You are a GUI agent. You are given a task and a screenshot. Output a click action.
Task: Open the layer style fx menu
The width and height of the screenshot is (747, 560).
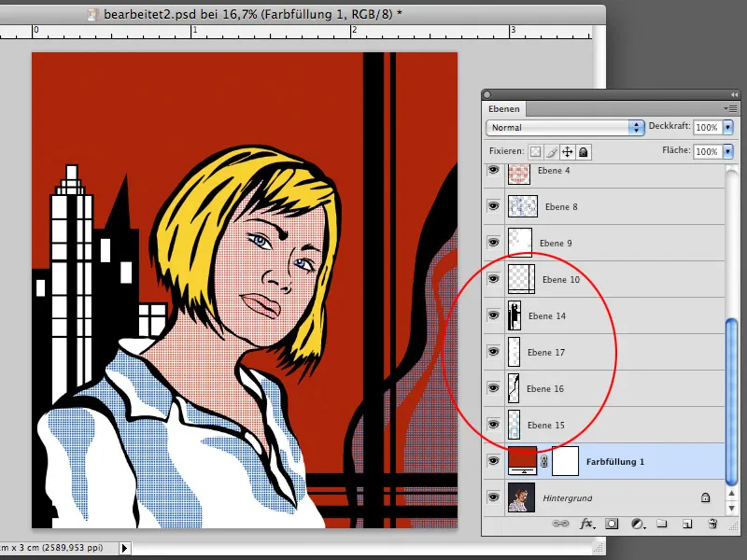point(587,524)
